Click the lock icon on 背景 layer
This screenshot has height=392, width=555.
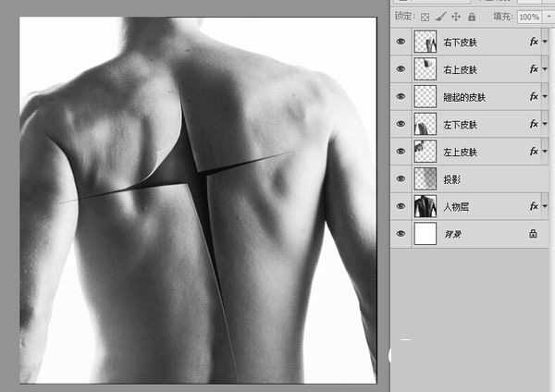tap(533, 234)
